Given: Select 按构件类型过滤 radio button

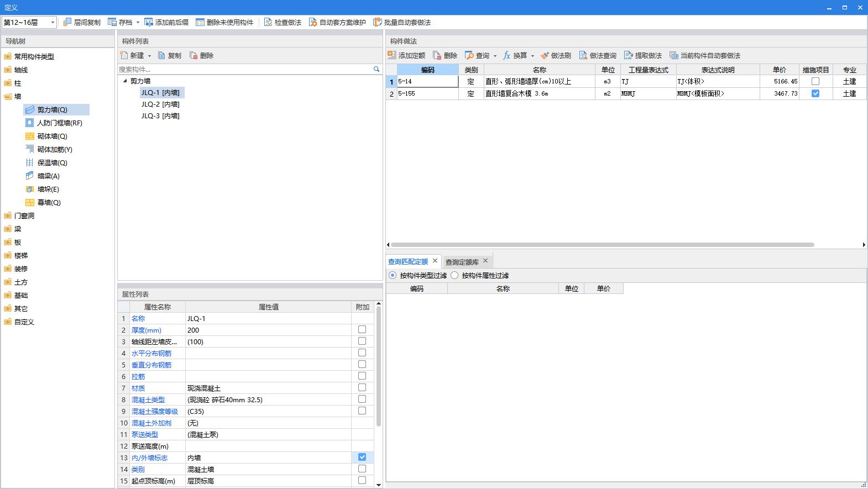Looking at the screenshot, I should (x=393, y=275).
